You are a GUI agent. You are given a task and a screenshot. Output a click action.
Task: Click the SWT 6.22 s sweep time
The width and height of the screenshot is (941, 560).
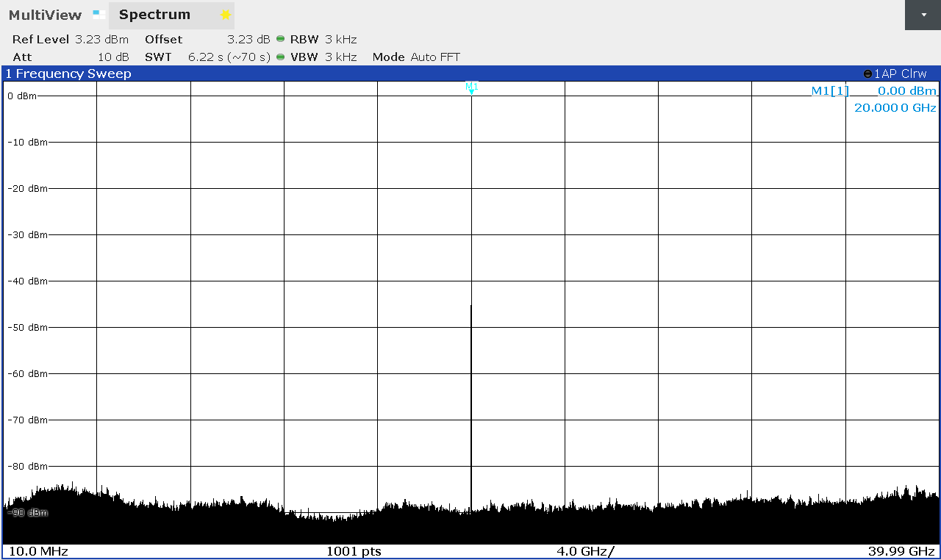coord(207,57)
